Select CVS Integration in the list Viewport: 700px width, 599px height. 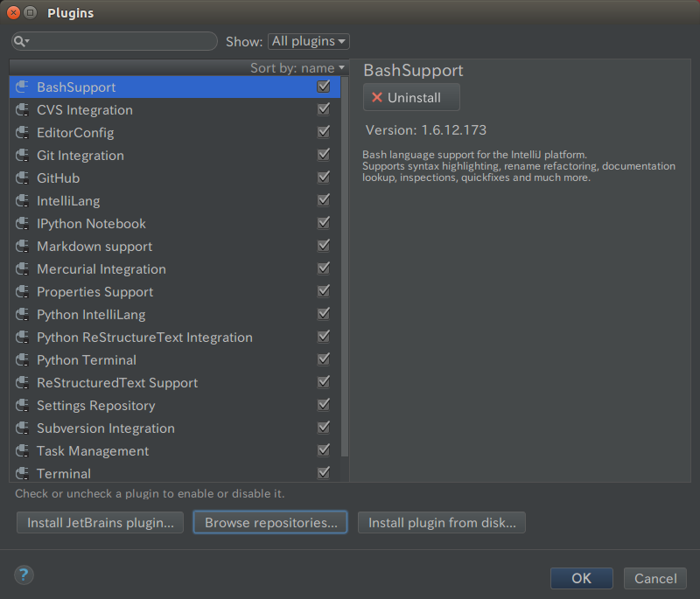coord(175,109)
